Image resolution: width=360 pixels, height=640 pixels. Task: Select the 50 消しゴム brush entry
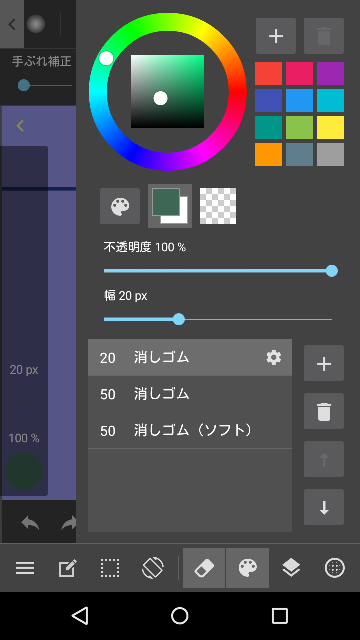click(x=190, y=394)
